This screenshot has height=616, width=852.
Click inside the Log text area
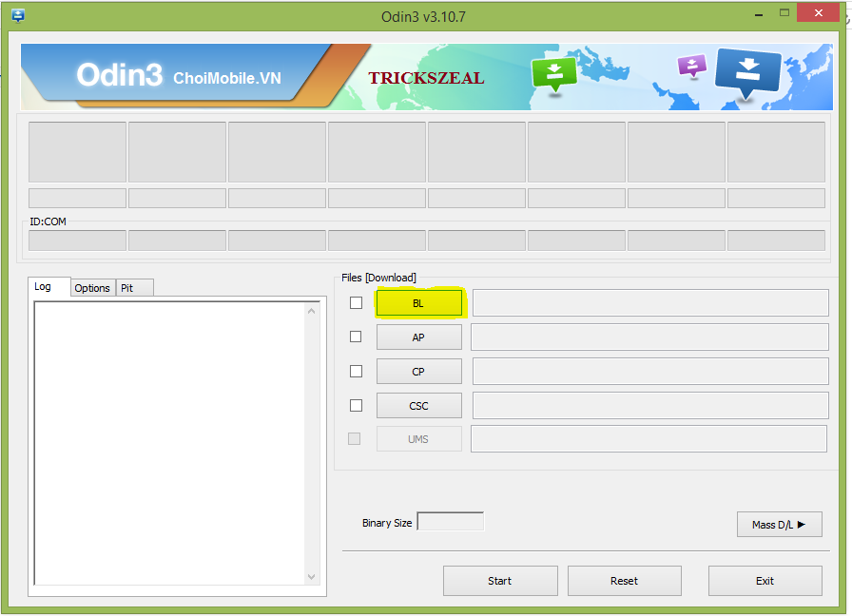point(169,443)
